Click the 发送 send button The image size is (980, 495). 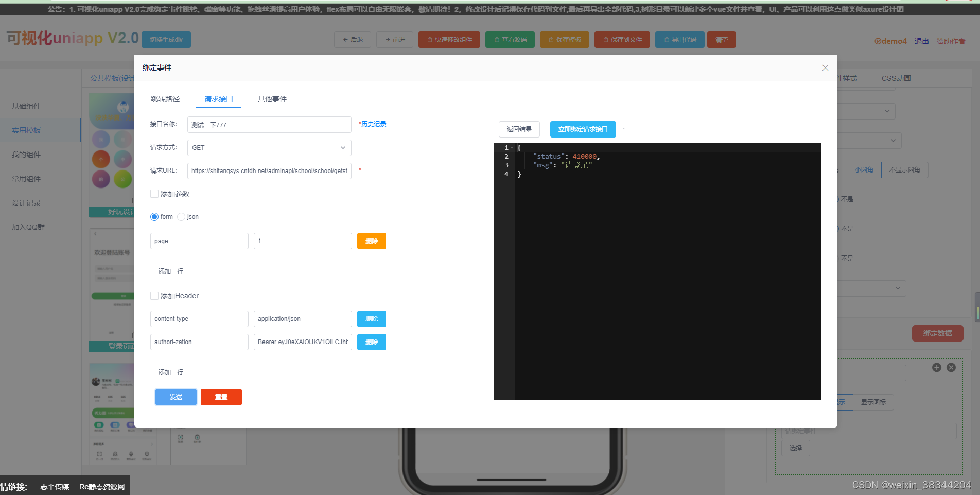click(x=176, y=397)
